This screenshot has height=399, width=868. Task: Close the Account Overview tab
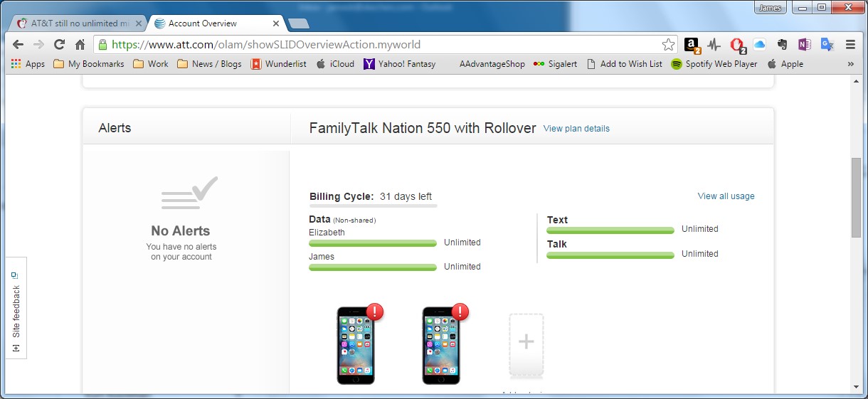[x=276, y=23]
